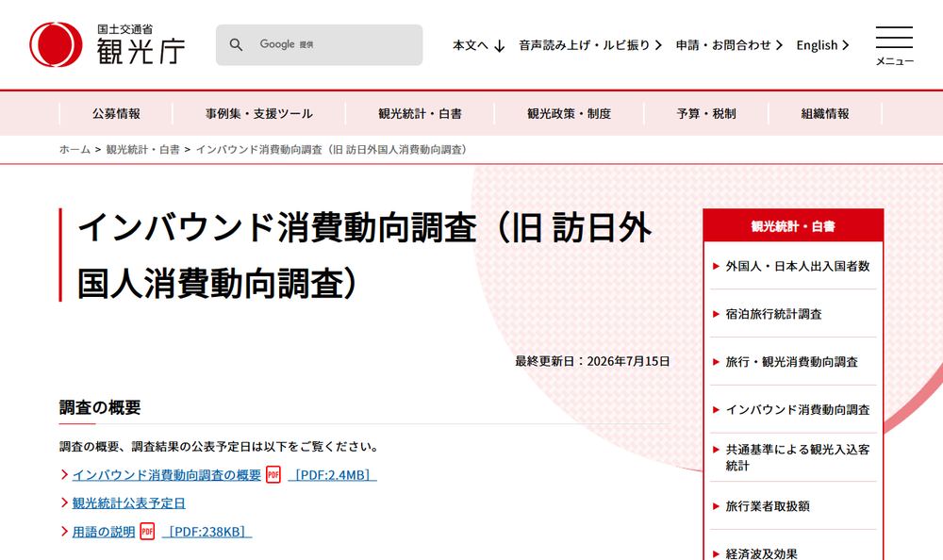Focus the Google search field
The image size is (943, 560).
[319, 44]
